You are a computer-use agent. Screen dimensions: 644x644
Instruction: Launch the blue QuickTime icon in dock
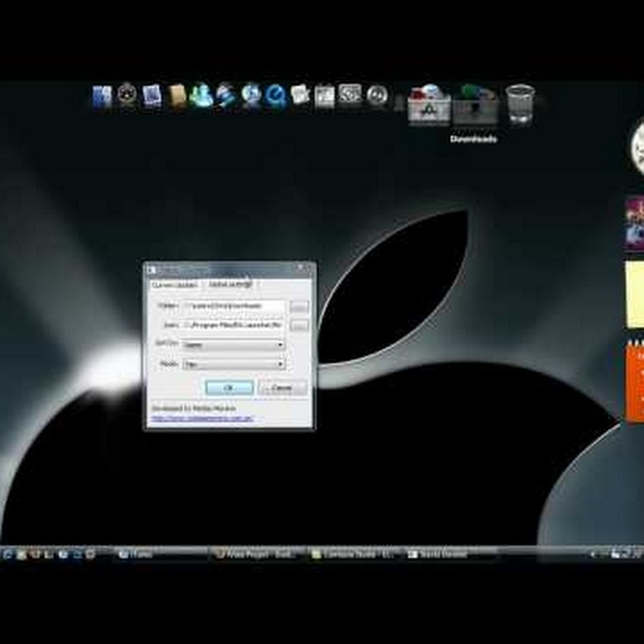pos(275,96)
